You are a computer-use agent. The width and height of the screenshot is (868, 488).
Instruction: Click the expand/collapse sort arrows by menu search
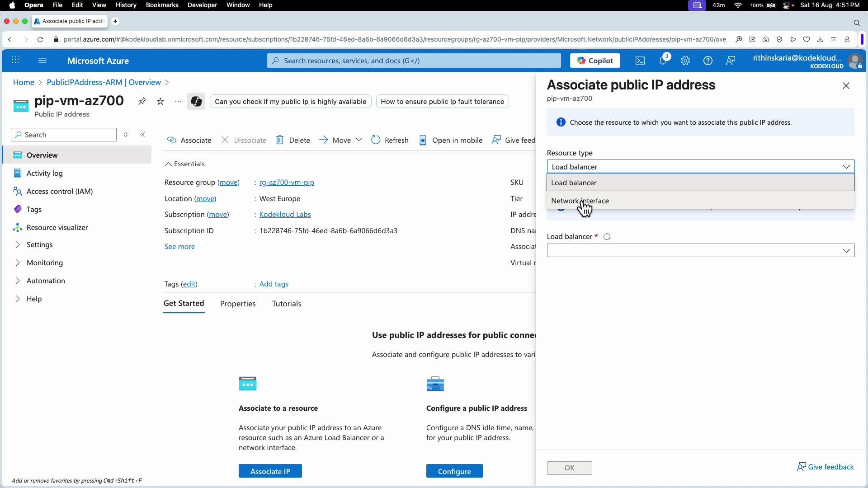(x=126, y=135)
